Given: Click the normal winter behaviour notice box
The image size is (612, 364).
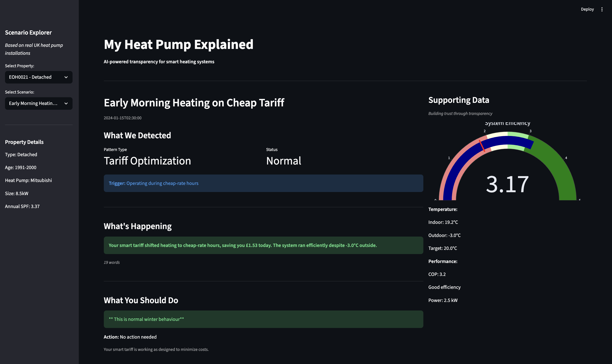Looking at the screenshot, I should pos(263,319).
